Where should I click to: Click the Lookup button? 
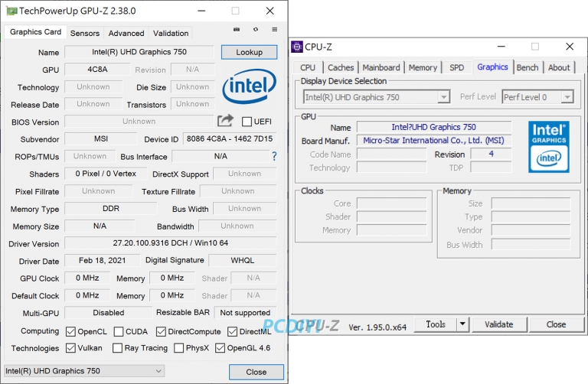click(x=250, y=52)
